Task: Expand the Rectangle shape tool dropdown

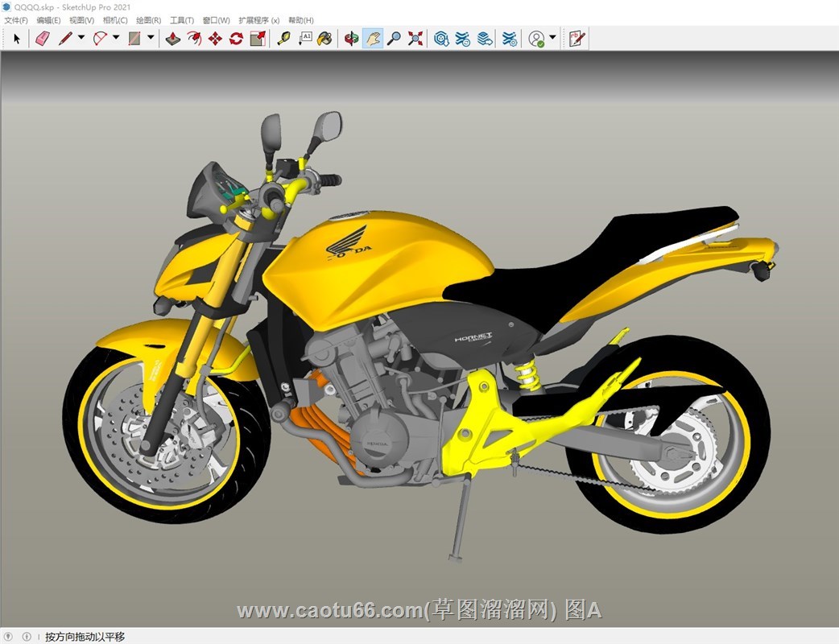Action: (151, 38)
